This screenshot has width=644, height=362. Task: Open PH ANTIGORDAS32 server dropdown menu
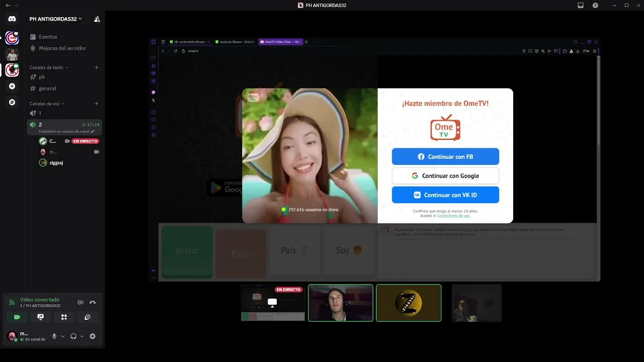(56, 19)
